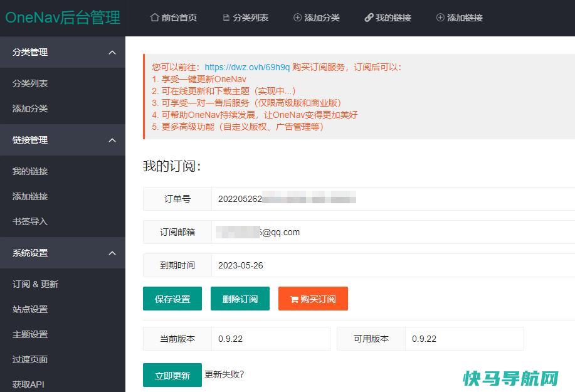
Task: Click the line '1. 享受一键更新OneNav'
Action: [199, 79]
